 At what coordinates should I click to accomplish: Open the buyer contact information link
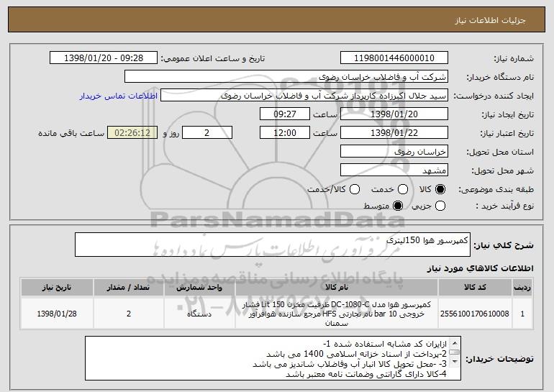coord(119,96)
